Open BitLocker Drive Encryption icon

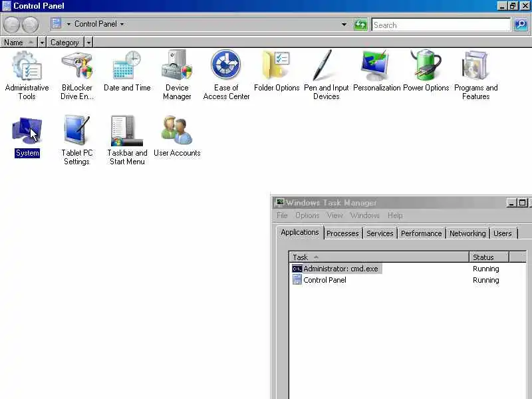tap(77, 66)
